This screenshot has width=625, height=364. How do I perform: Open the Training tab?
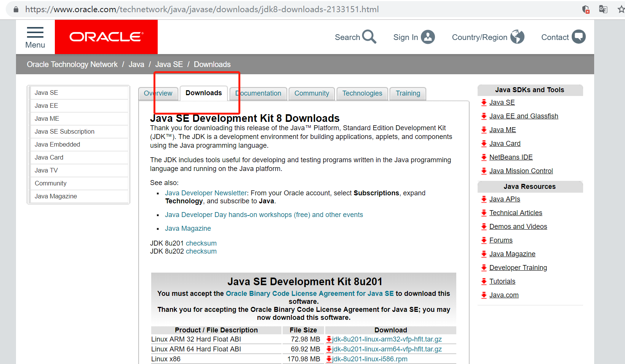tap(408, 93)
